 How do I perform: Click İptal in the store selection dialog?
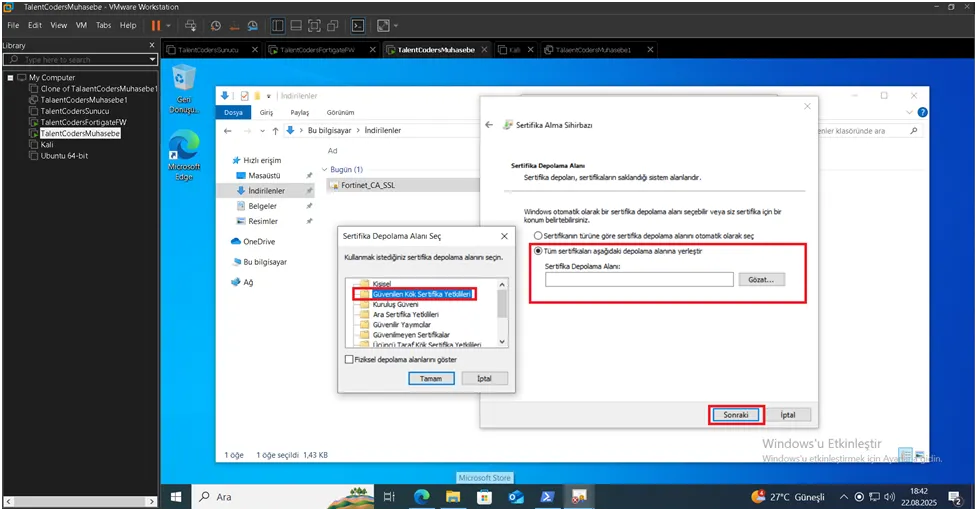[485, 379]
